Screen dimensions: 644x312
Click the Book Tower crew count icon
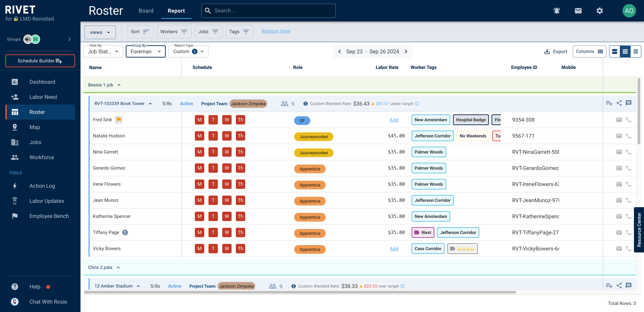pos(284,103)
